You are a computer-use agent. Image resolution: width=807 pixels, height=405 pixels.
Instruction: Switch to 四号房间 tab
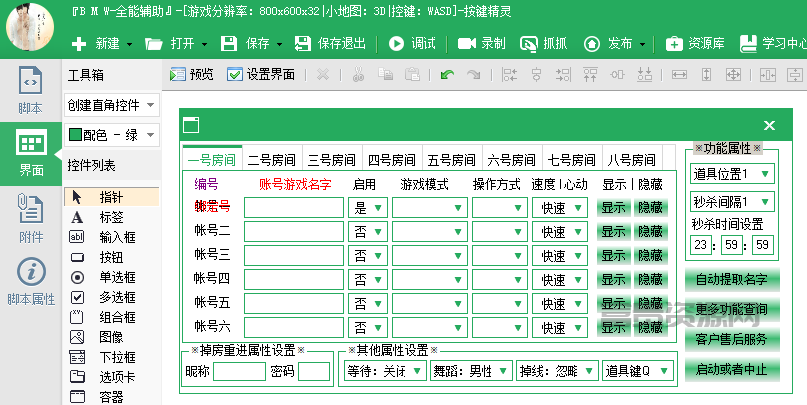(392, 160)
